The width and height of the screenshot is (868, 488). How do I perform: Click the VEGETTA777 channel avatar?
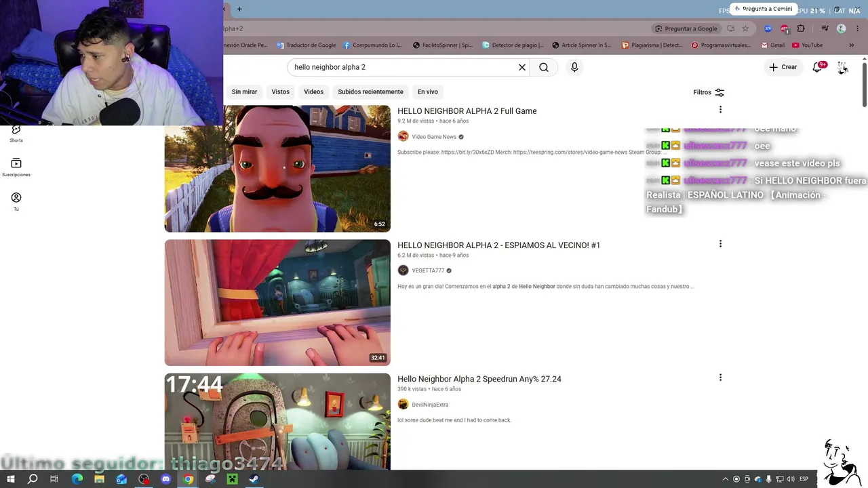(403, 270)
